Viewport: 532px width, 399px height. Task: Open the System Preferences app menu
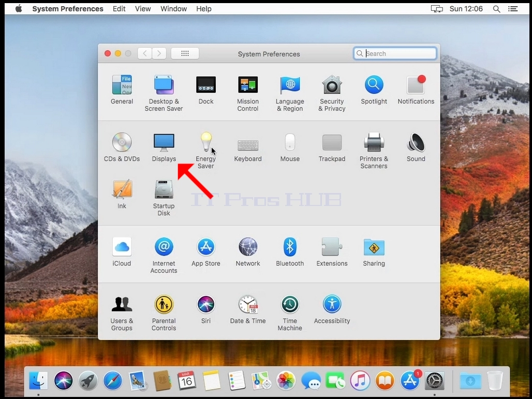click(68, 9)
